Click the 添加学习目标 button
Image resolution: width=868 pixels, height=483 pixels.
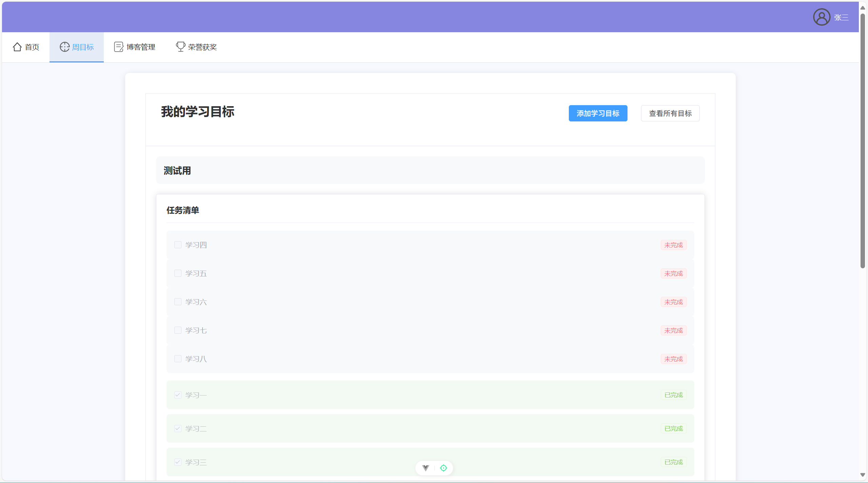click(x=598, y=113)
